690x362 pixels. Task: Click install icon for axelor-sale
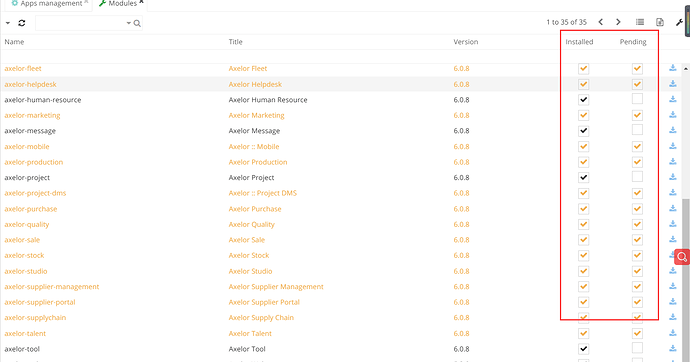pos(673,239)
